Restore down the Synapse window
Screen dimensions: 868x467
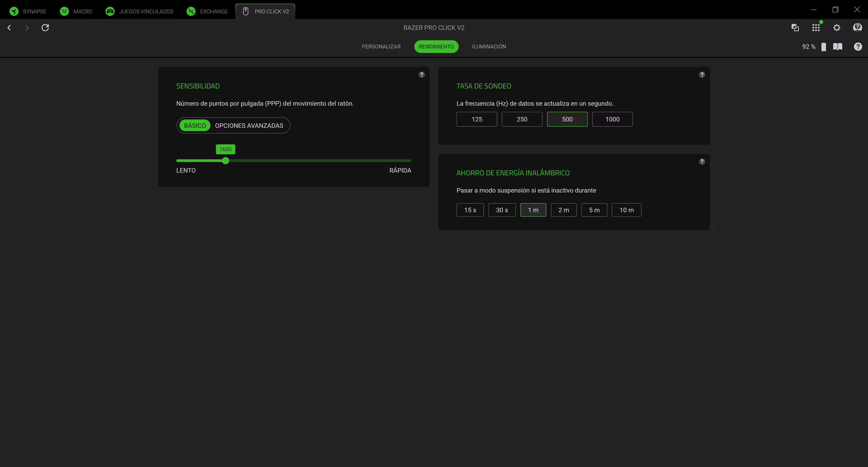(x=835, y=10)
